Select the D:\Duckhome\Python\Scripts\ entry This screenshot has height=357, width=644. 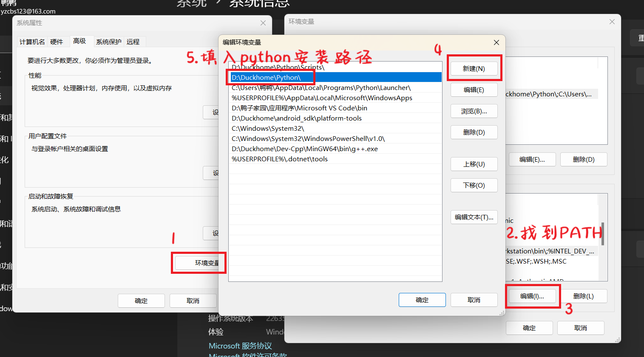(x=335, y=67)
